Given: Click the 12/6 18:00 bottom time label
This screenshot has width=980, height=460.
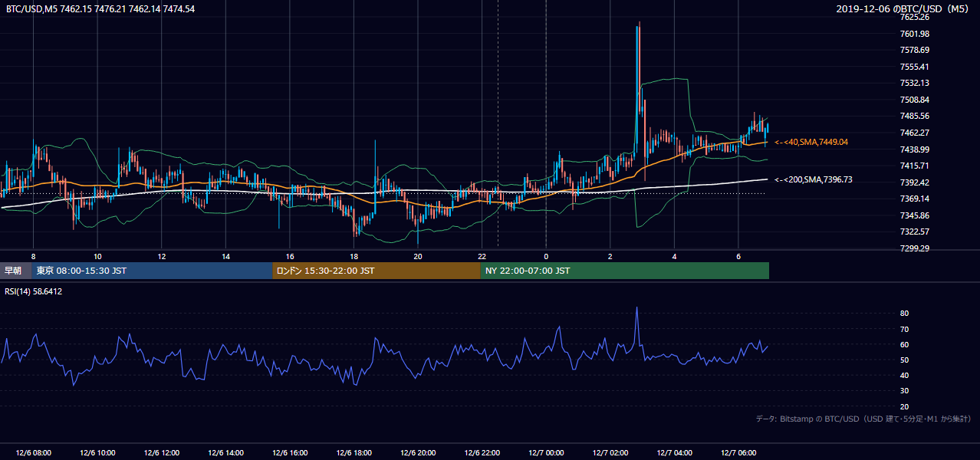Looking at the screenshot, I should click(354, 453).
